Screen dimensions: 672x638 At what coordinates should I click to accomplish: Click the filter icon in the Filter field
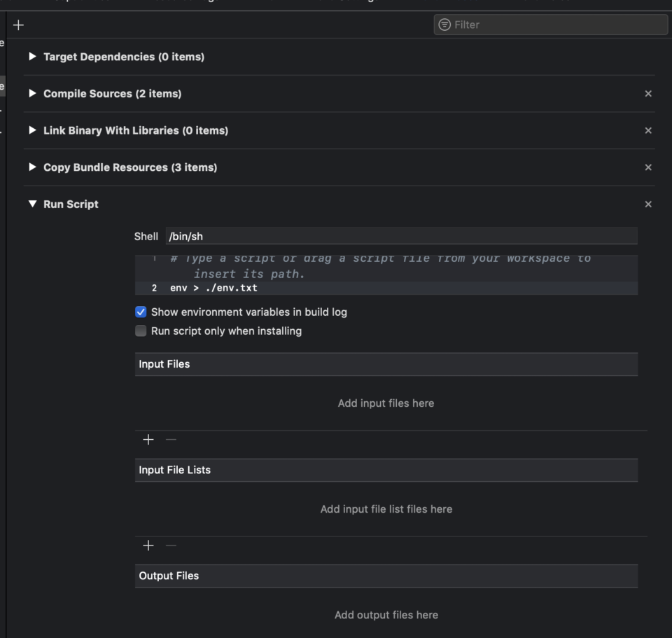[443, 25]
